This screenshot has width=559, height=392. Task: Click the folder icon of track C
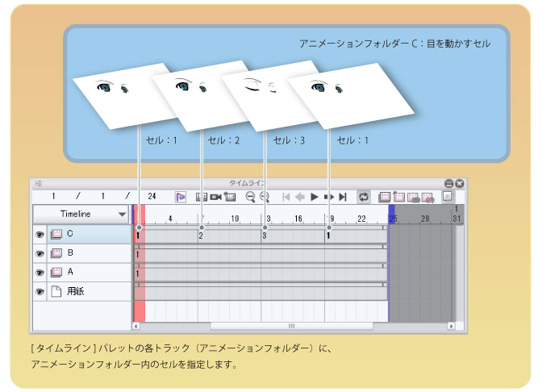56,234
